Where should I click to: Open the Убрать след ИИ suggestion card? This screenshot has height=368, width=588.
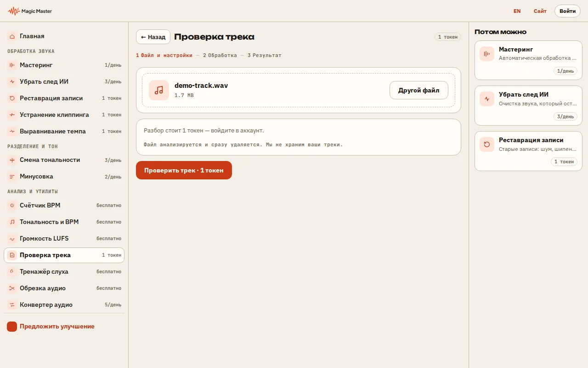click(528, 105)
